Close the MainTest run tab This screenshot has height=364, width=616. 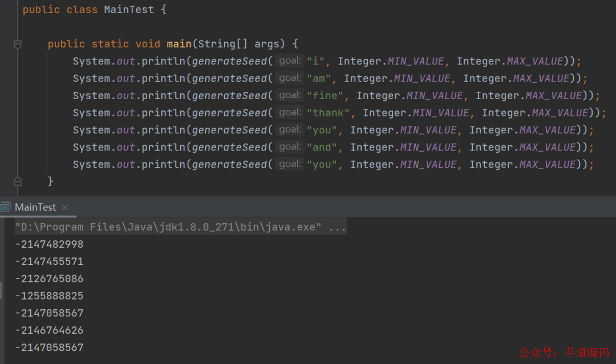(65, 207)
